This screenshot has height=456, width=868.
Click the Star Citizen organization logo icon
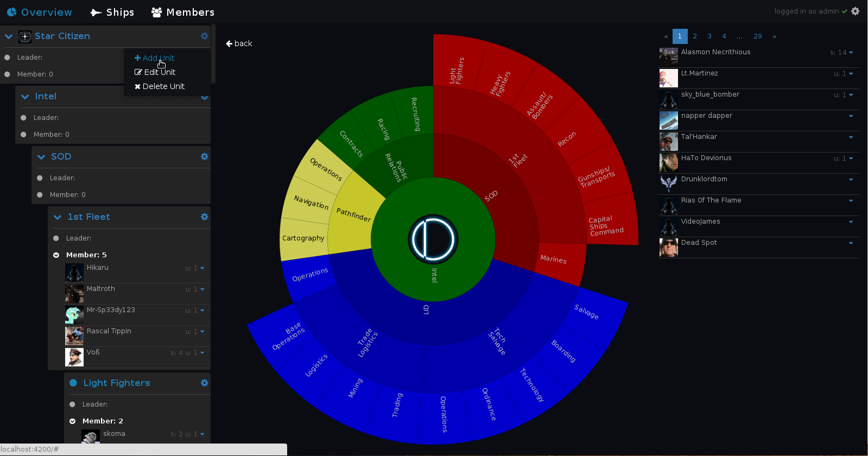pos(25,36)
